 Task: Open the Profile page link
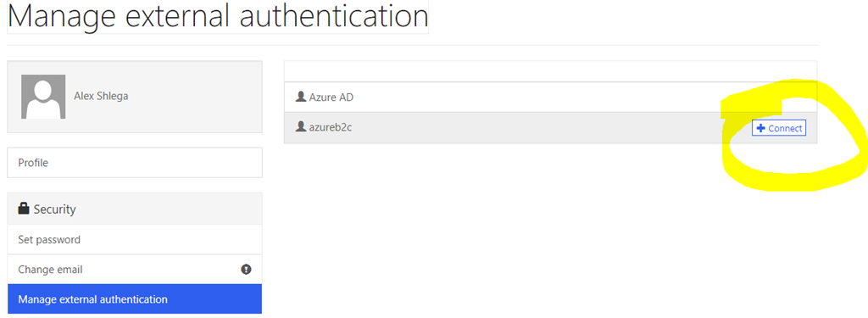(x=135, y=163)
